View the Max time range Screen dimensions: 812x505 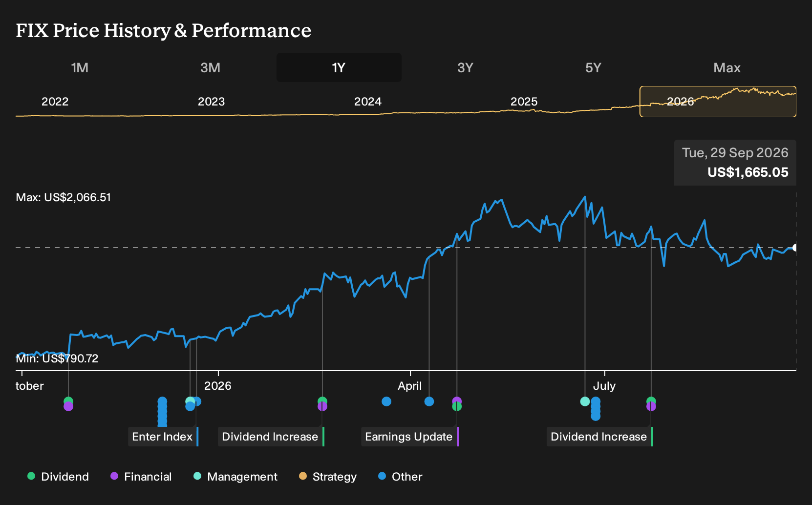(727, 67)
